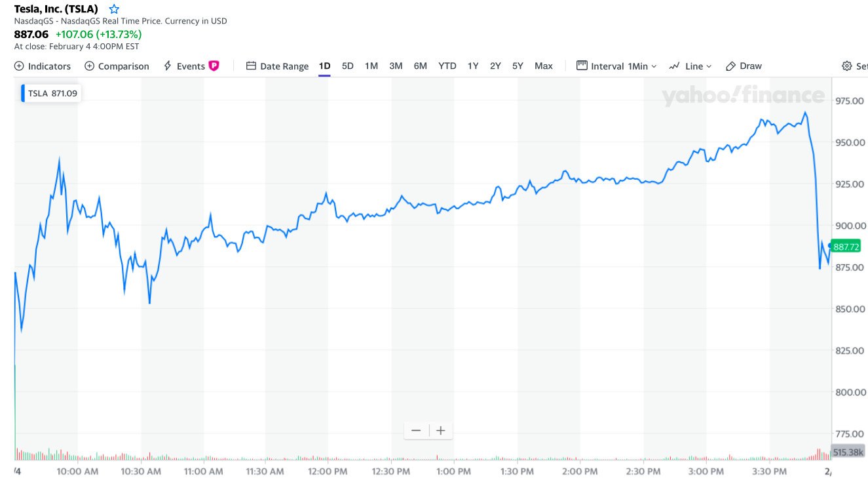Expand the Line chart type dropdown
Screen dimensions: 868x480
[690, 66]
